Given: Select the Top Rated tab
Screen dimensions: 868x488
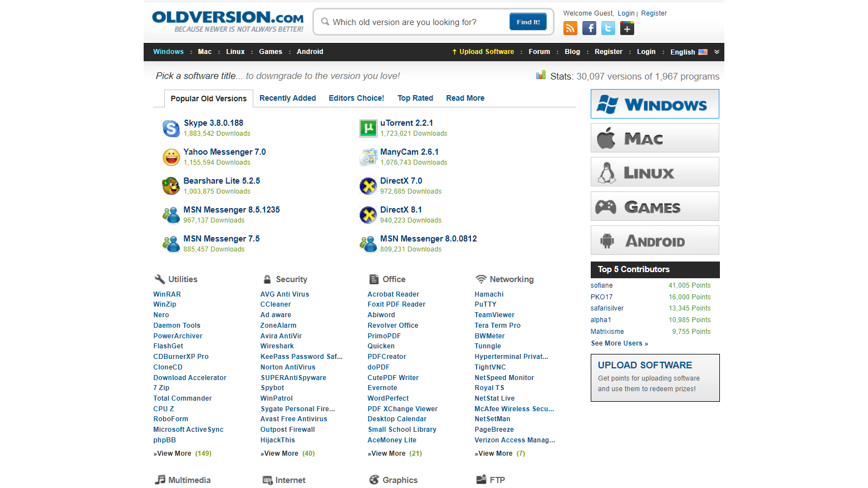Looking at the screenshot, I should 415,98.
